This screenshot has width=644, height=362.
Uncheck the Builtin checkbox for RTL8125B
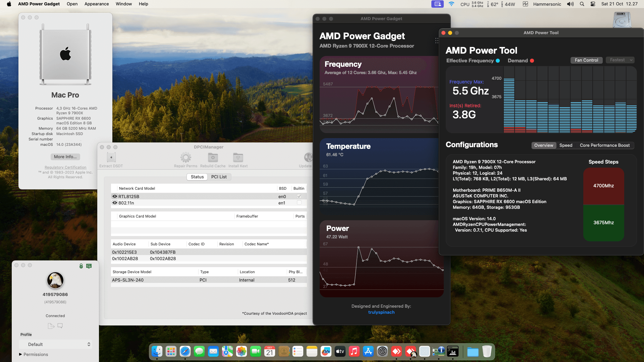tap(299, 196)
